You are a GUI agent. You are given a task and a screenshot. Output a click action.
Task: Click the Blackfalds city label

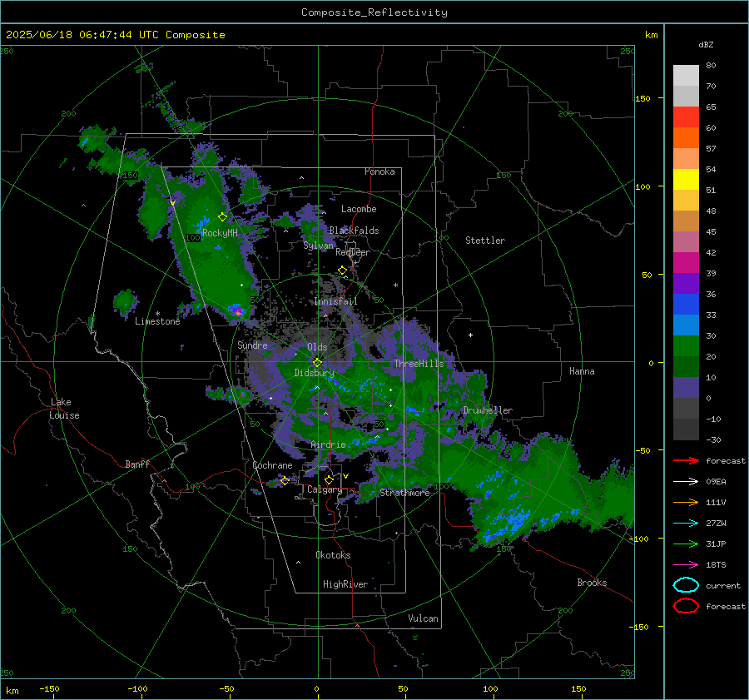(x=354, y=231)
